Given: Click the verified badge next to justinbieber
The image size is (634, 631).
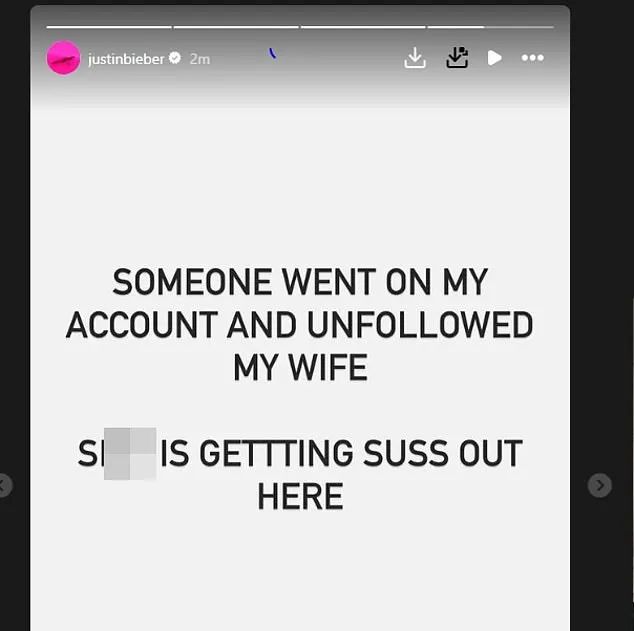Looking at the screenshot, I should pyautogui.click(x=175, y=58).
